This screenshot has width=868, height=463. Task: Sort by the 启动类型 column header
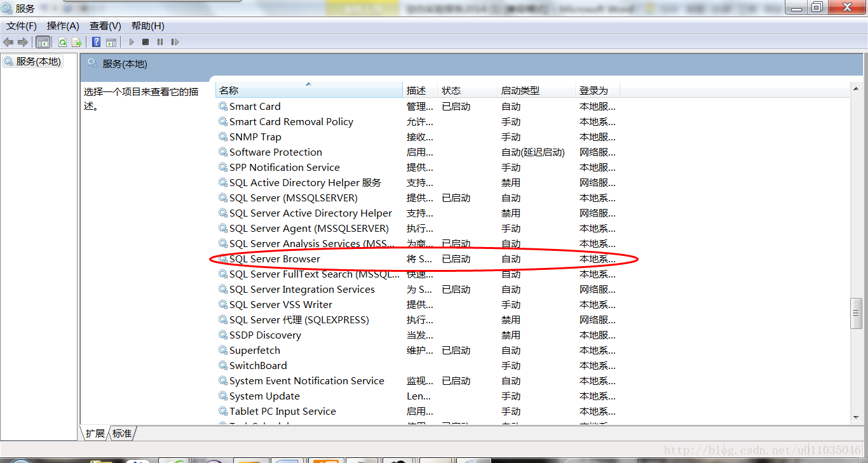536,90
